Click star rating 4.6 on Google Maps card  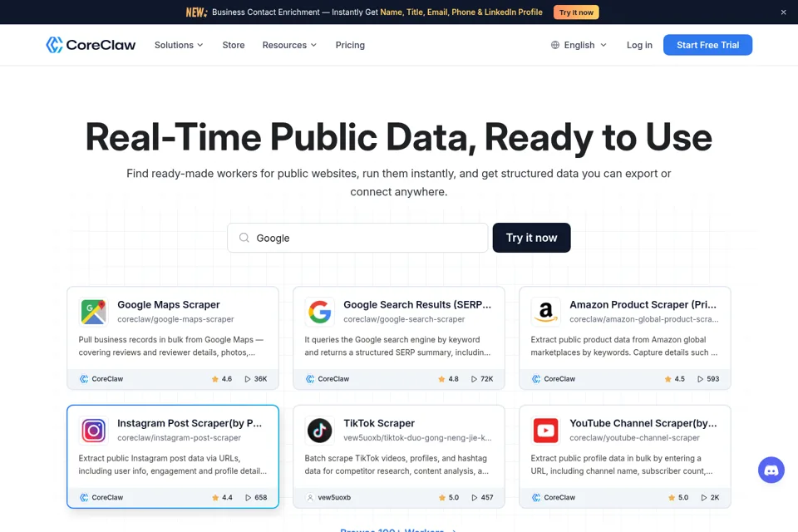222,379
